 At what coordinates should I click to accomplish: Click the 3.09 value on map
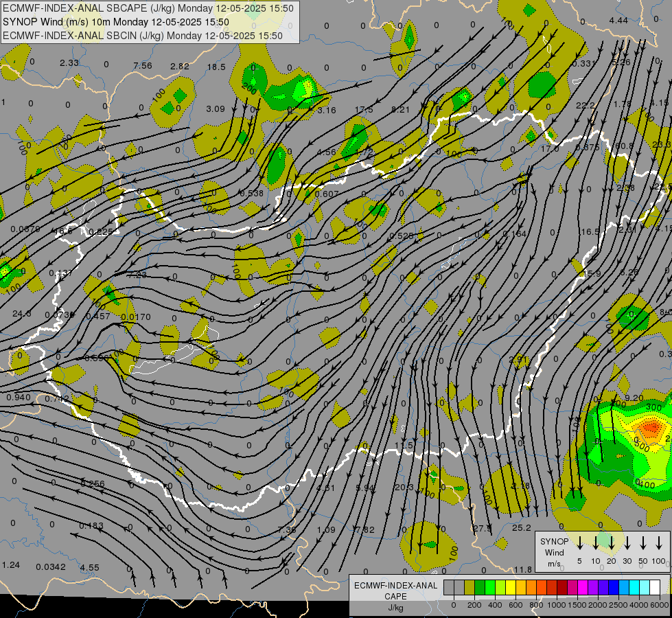click(215, 109)
